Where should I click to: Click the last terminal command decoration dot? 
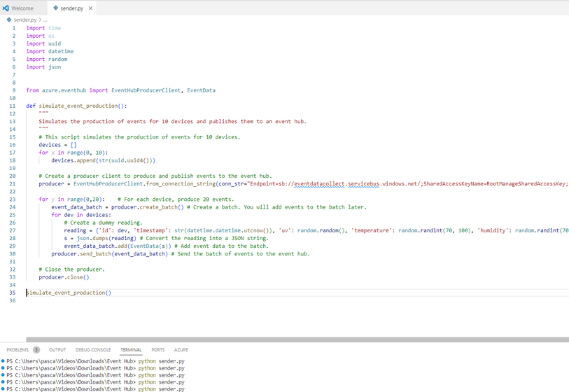(3, 389)
